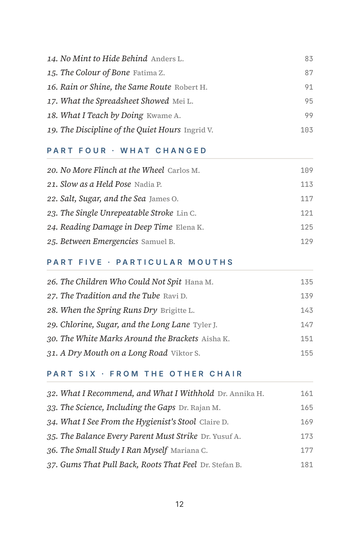The height and width of the screenshot is (540, 360).
Task: Click the Part Four What Changed heading
Action: (126, 150)
